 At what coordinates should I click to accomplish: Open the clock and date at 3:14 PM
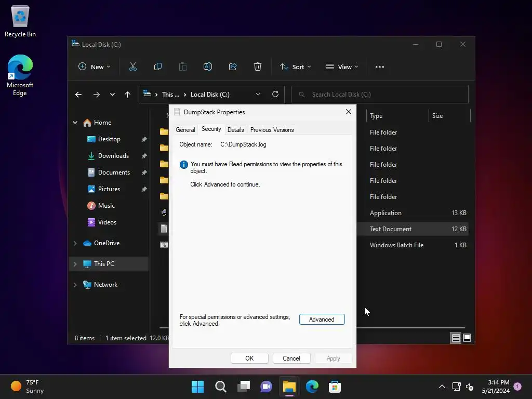[496, 387]
